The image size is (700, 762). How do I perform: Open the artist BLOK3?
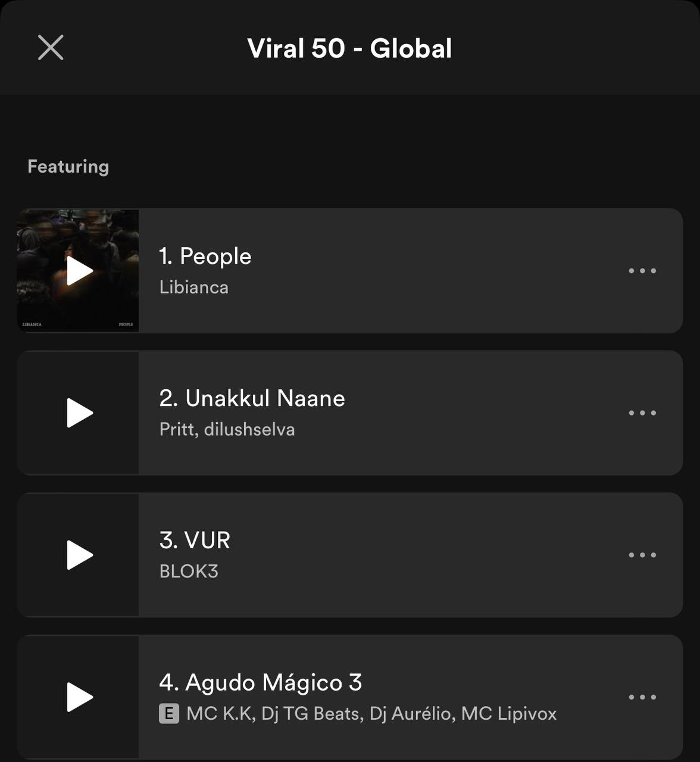(189, 571)
